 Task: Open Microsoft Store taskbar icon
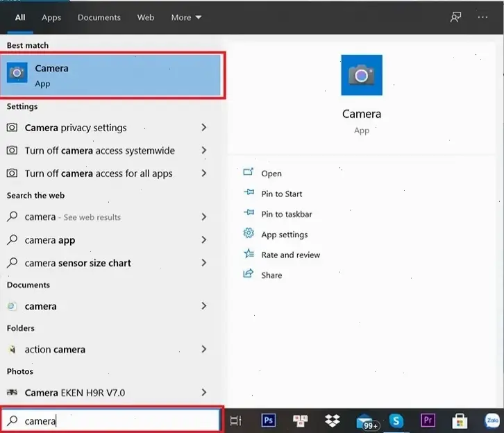pyautogui.click(x=460, y=421)
